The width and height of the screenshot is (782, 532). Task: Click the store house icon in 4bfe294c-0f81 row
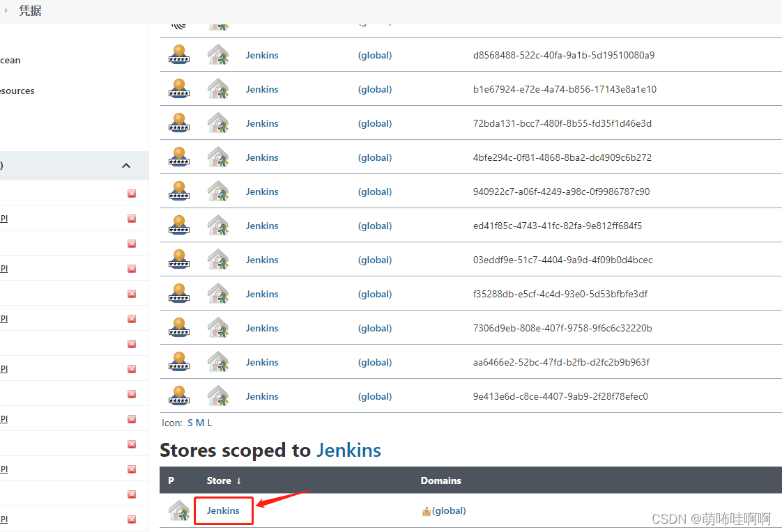tap(218, 157)
